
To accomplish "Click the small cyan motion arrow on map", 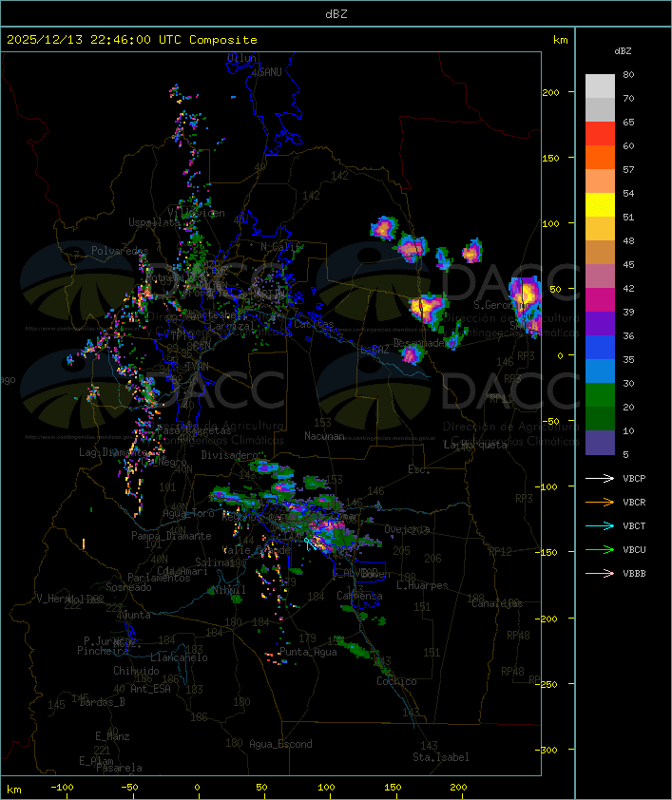I will click(x=309, y=543).
